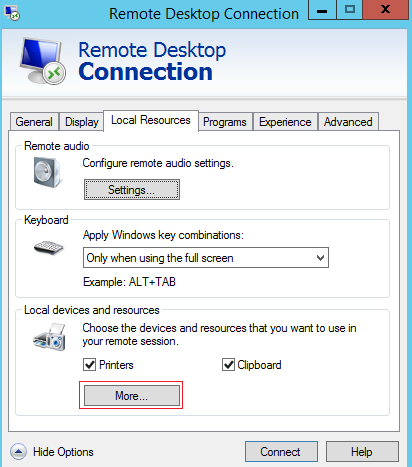Viewport: 412px width, 467px height.
Task: Click the More... devices button
Action: point(132,396)
